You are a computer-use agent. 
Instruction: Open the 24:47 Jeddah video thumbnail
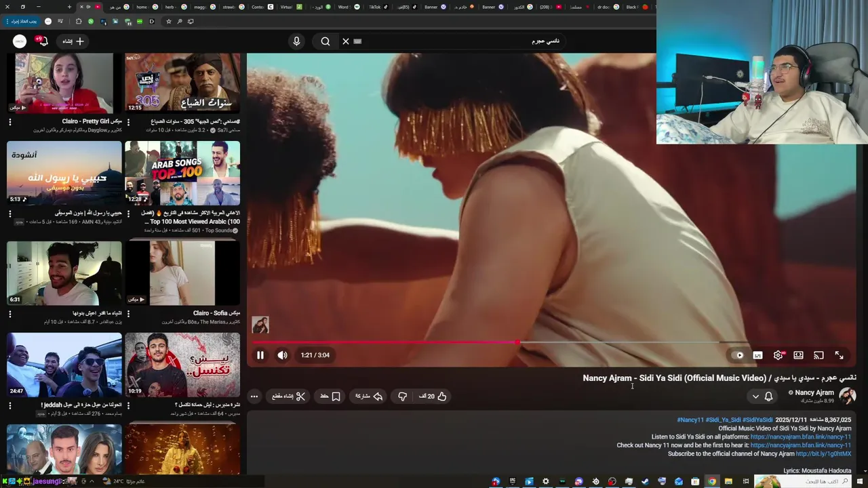coord(64,365)
